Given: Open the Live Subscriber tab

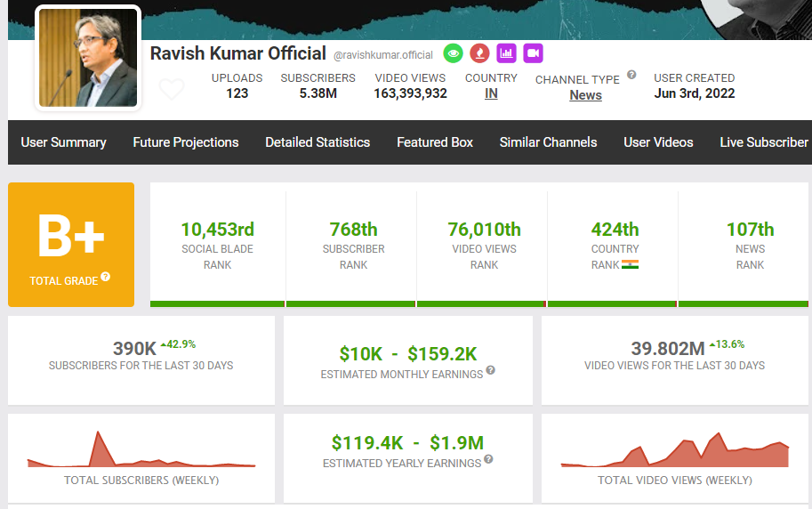Looking at the screenshot, I should tap(764, 142).
